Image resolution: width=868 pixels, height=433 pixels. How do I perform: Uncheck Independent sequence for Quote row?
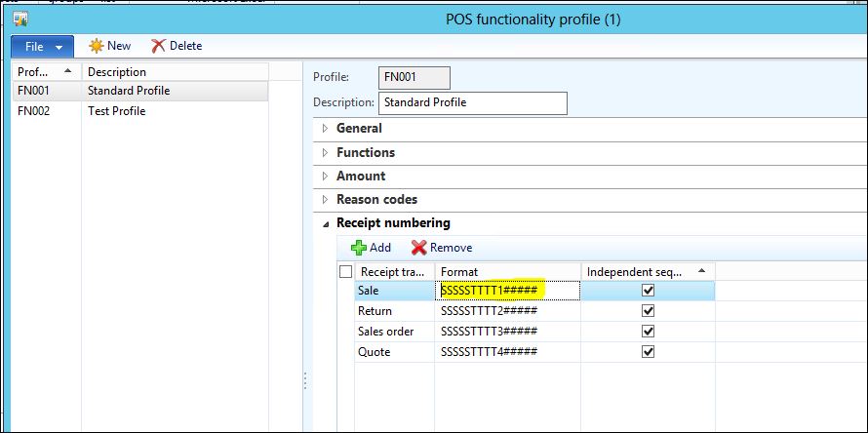click(x=648, y=352)
